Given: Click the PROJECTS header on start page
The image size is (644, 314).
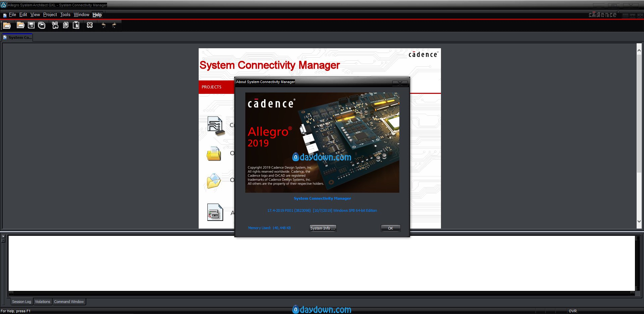Looking at the screenshot, I should click(211, 87).
